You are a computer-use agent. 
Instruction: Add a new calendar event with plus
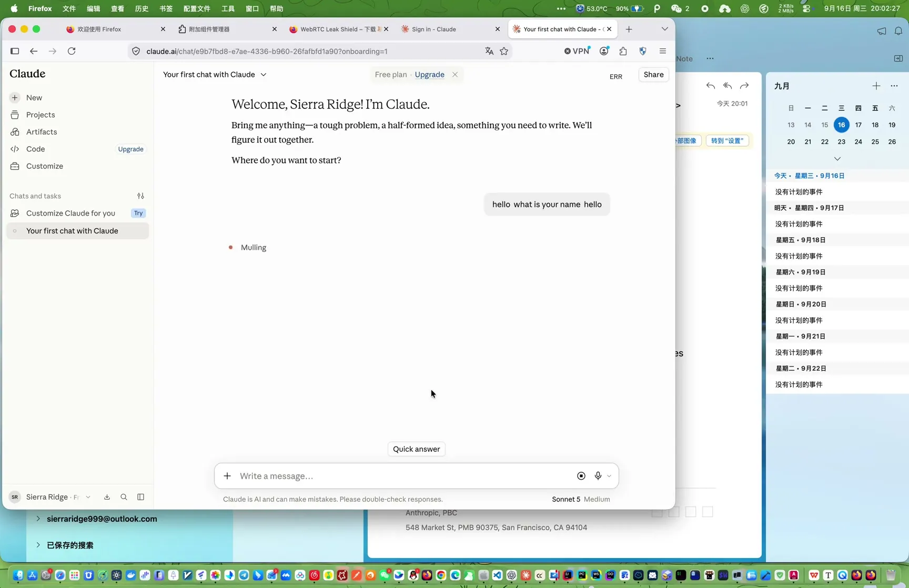876,86
